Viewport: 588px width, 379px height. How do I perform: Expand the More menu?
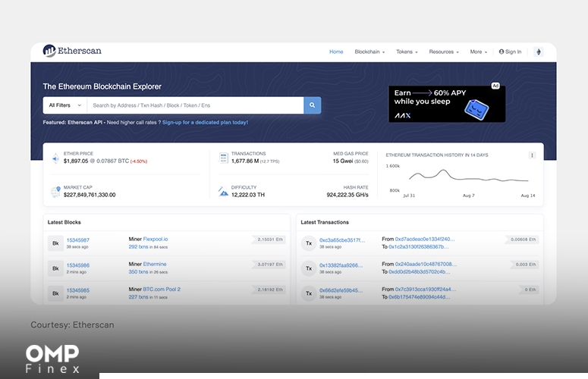click(479, 52)
